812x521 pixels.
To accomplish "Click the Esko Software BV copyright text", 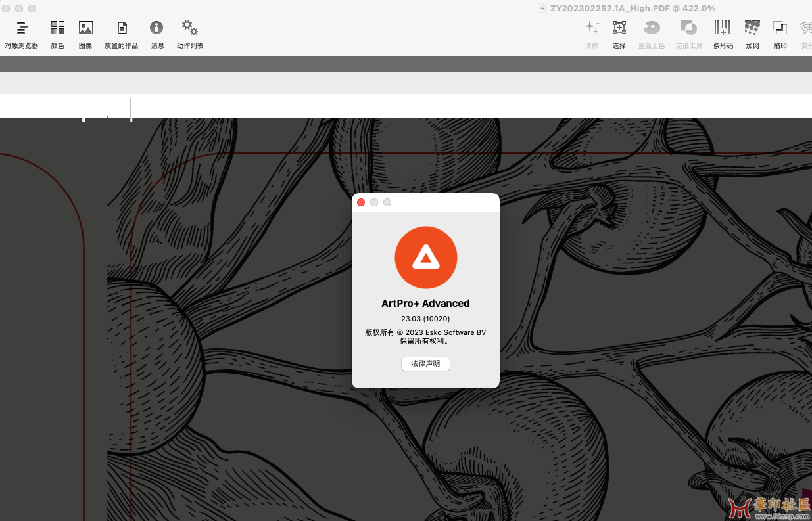I will (425, 332).
